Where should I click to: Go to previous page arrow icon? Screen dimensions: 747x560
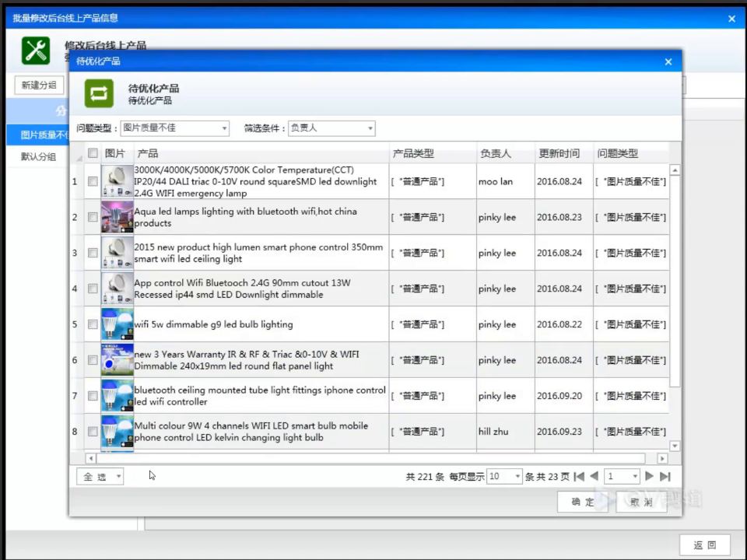coord(594,476)
